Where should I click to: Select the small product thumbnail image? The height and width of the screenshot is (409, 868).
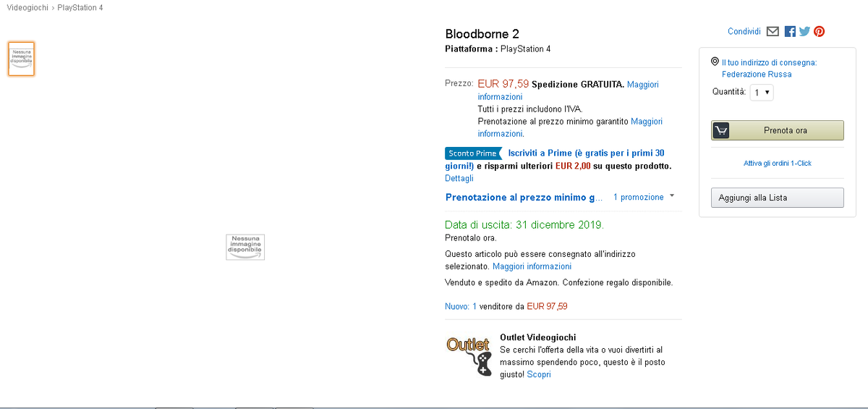point(22,59)
